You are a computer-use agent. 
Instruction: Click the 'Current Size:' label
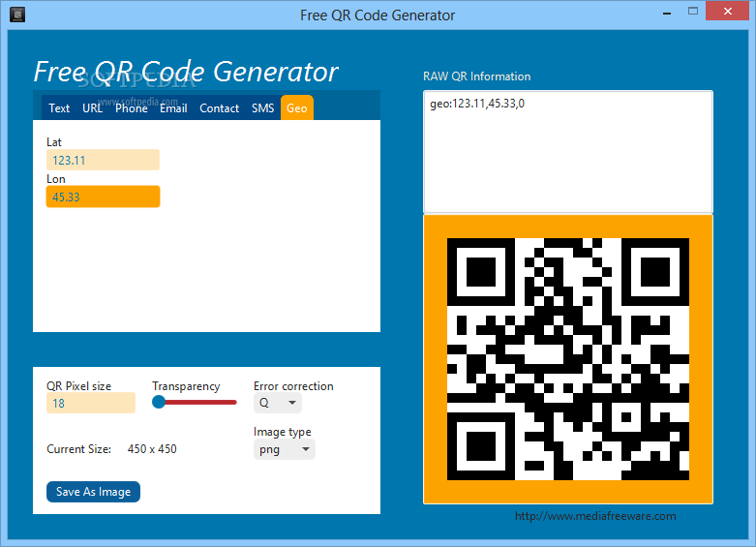(79, 449)
